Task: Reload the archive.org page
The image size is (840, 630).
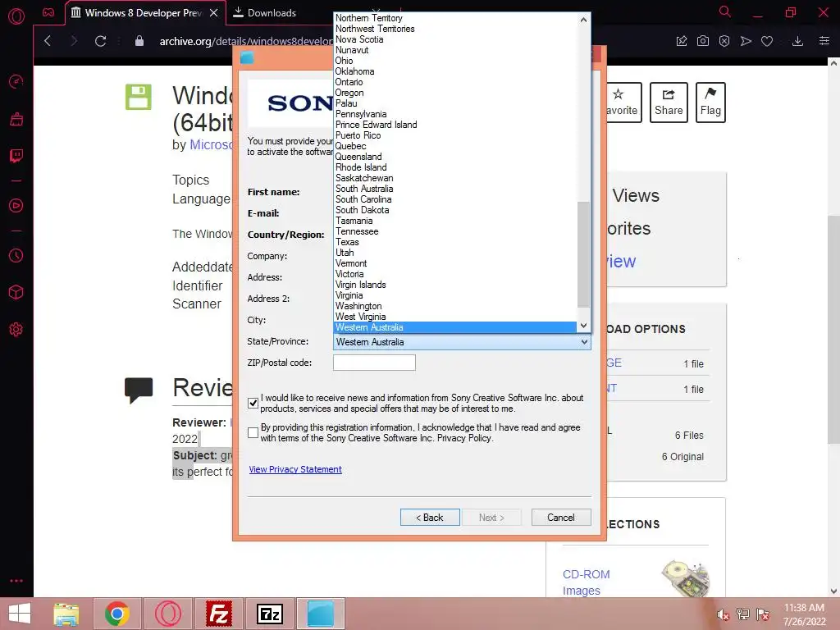Action: point(100,41)
